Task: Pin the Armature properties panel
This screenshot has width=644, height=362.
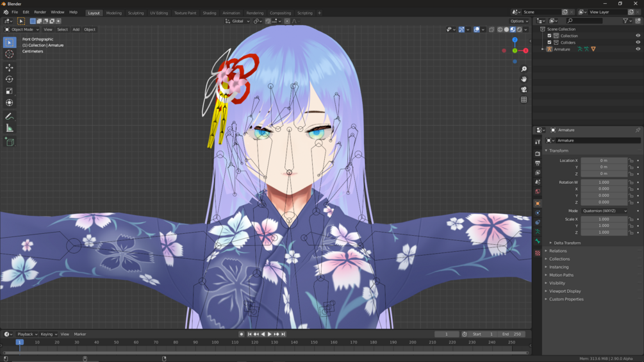Action: pos(638,130)
